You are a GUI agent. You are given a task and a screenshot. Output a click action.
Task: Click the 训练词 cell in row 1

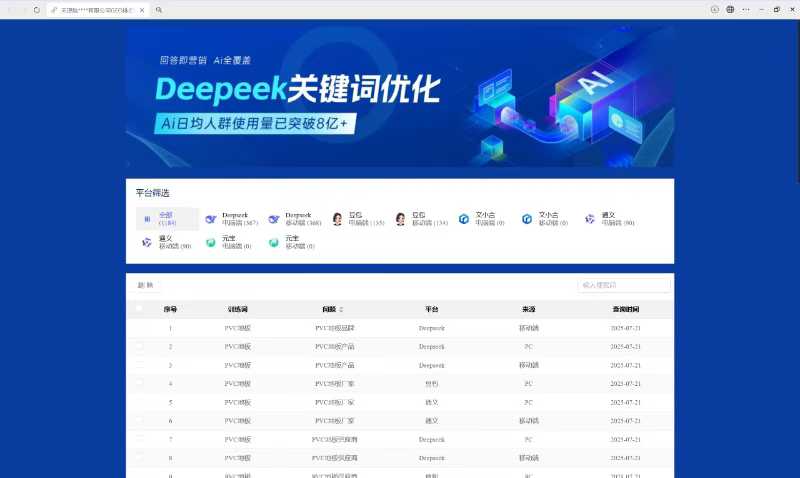[238, 328]
